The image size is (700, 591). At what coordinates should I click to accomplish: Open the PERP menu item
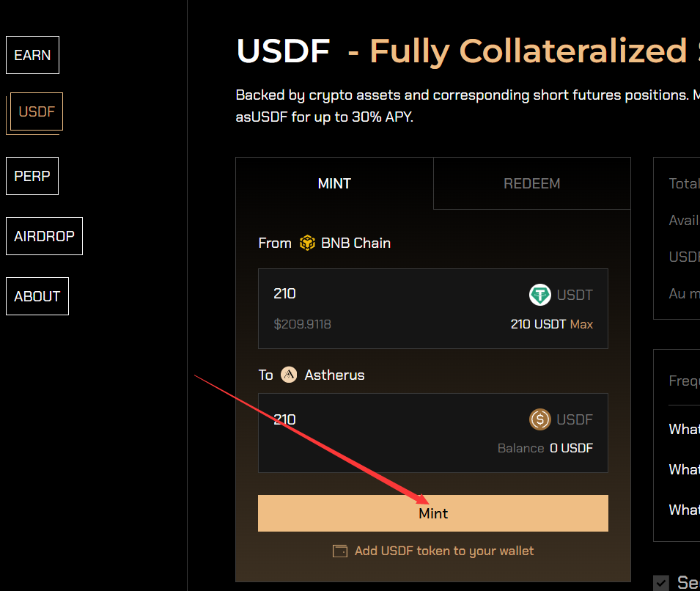click(32, 176)
